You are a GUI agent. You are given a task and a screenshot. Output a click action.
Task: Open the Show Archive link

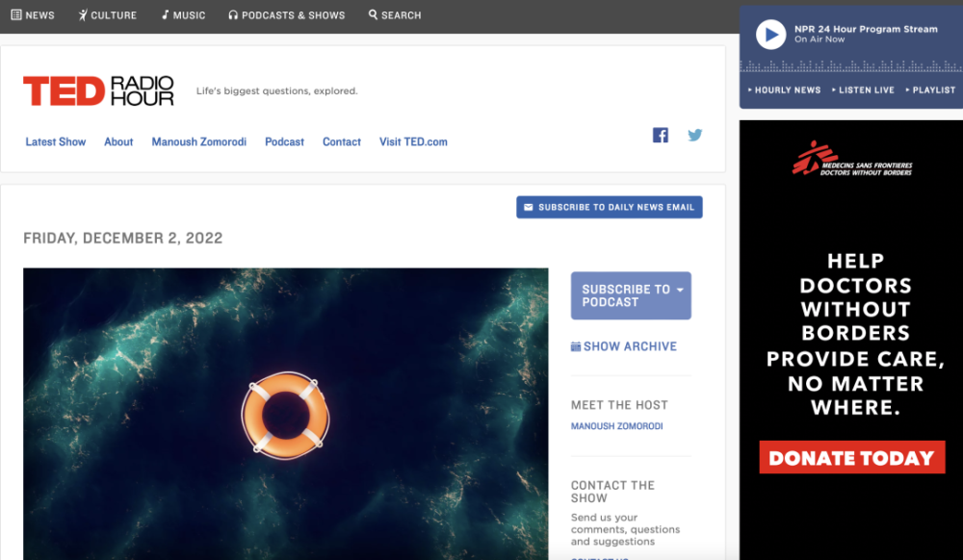click(624, 346)
